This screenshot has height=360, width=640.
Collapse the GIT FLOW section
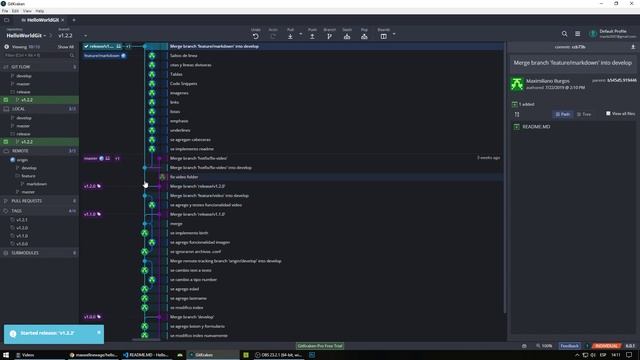pyautogui.click(x=39, y=67)
